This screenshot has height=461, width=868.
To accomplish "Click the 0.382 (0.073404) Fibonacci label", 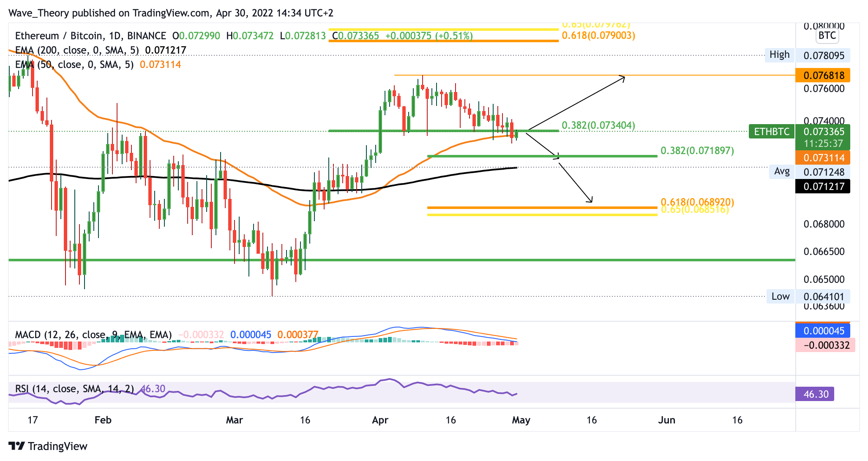I will [x=598, y=125].
